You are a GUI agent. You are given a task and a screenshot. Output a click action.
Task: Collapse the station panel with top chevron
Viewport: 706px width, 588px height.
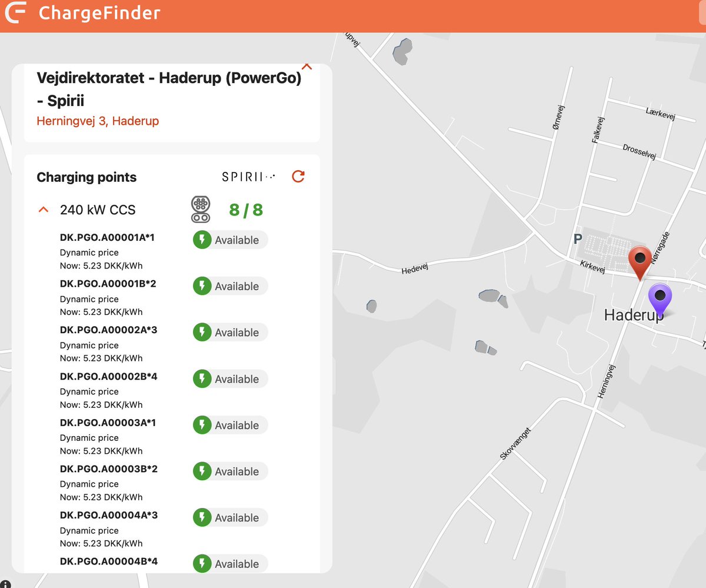(306, 66)
